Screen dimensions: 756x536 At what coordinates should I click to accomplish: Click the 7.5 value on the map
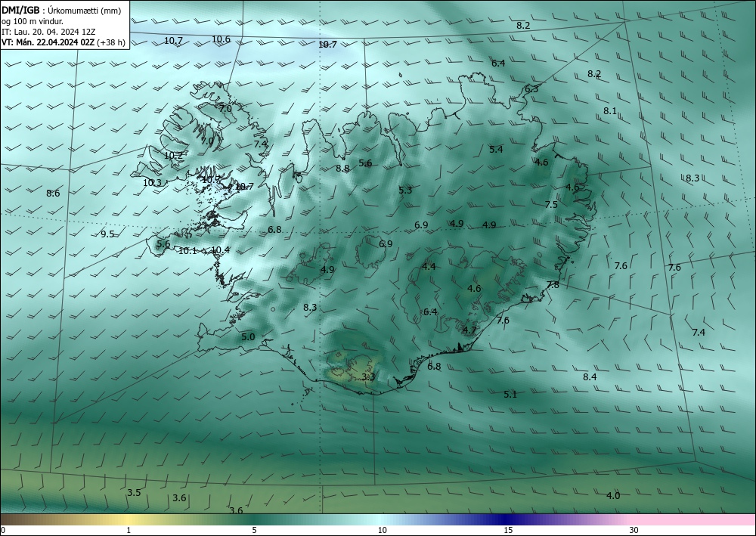pyautogui.click(x=551, y=205)
